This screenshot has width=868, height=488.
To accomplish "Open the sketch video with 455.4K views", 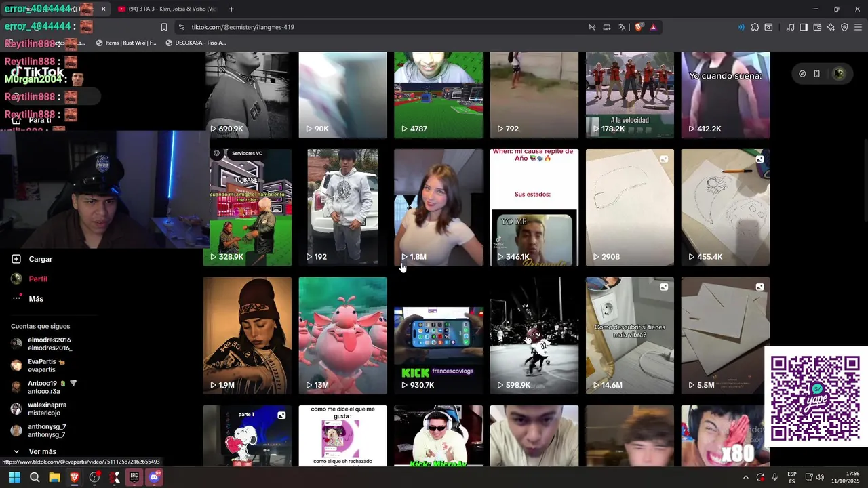I will point(726,207).
